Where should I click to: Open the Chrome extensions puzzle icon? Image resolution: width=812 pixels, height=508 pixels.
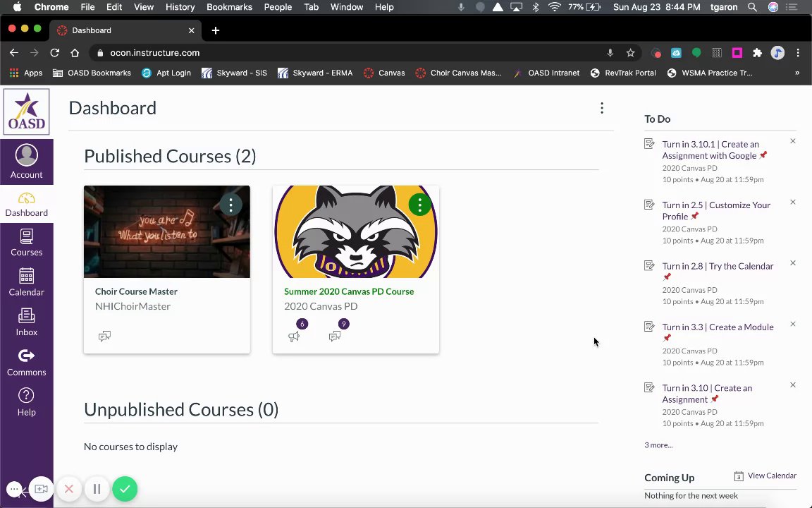[757, 53]
